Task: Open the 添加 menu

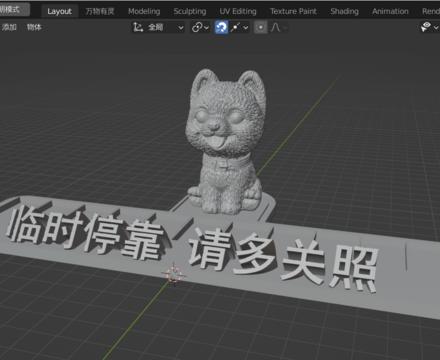Action: (9, 27)
